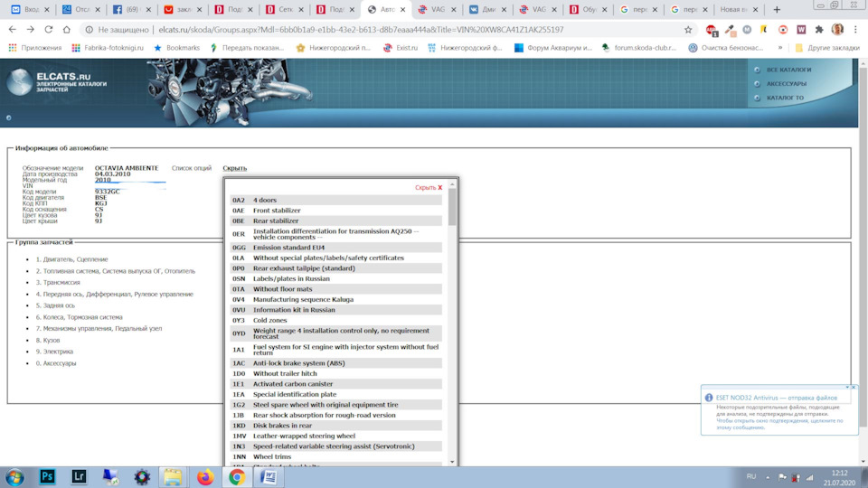Open parts group 5. Задняя ось
This screenshot has width=868, height=488.
click(55, 305)
